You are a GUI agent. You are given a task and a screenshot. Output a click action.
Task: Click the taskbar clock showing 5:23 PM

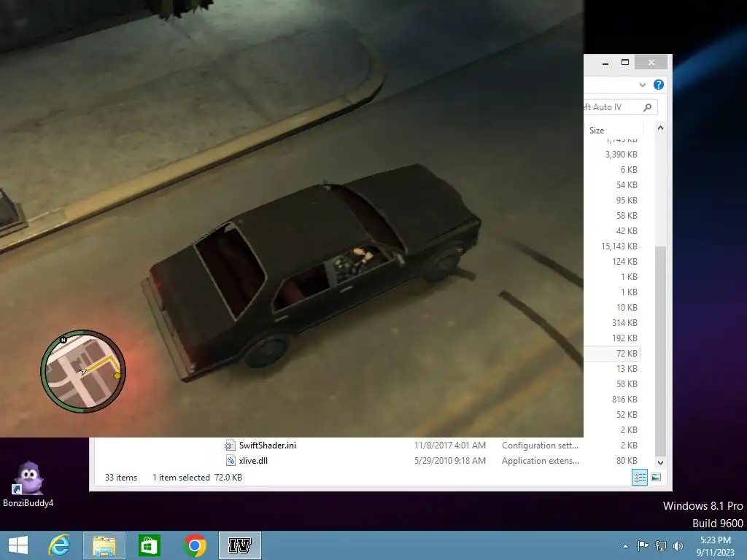point(715,545)
